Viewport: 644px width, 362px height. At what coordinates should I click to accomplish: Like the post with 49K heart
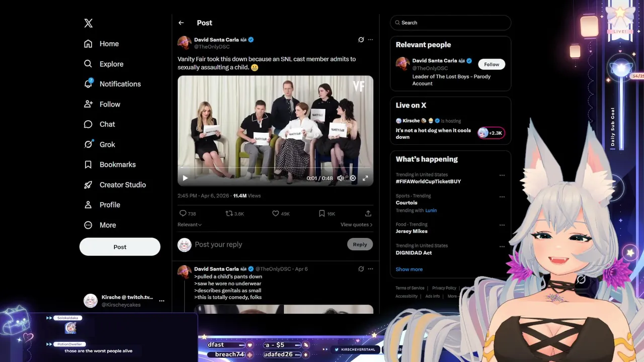(281, 214)
